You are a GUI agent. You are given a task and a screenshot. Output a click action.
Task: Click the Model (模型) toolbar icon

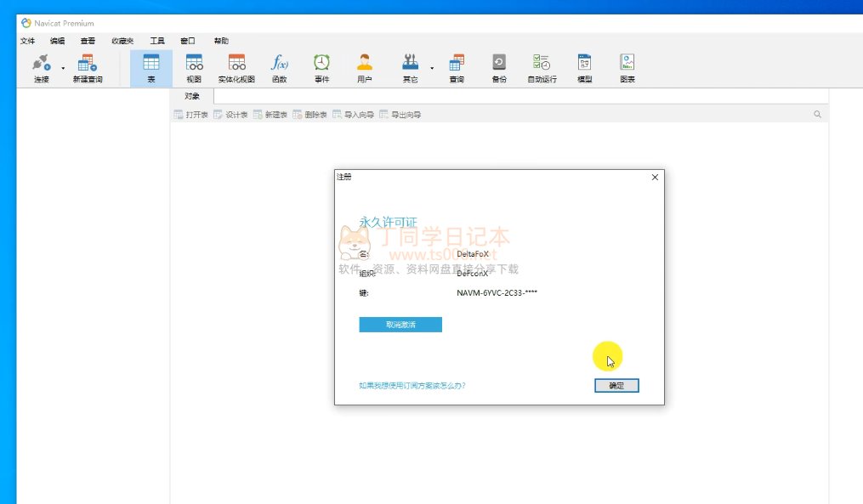click(x=584, y=67)
